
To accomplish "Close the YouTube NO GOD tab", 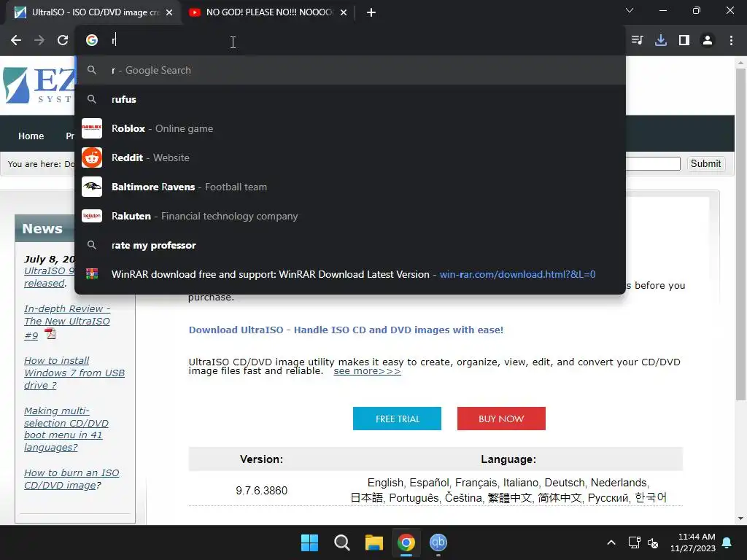I will click(x=344, y=12).
